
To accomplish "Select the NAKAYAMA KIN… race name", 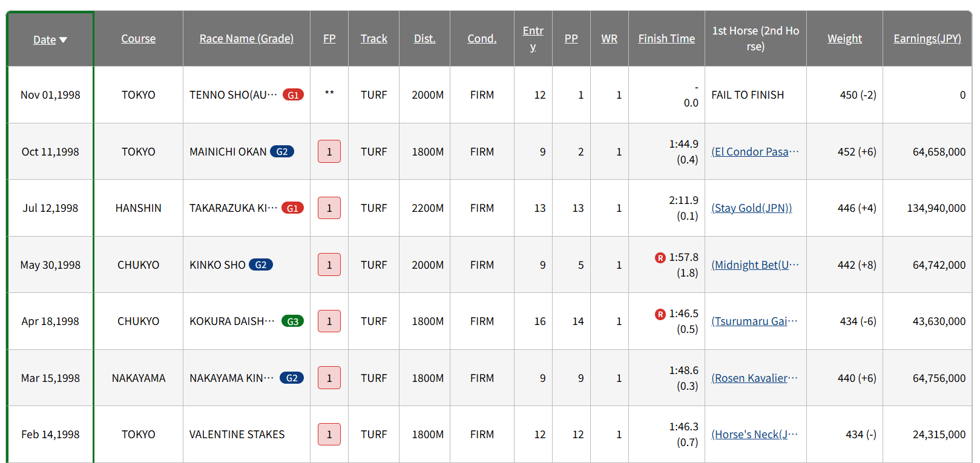I will click(x=231, y=378).
